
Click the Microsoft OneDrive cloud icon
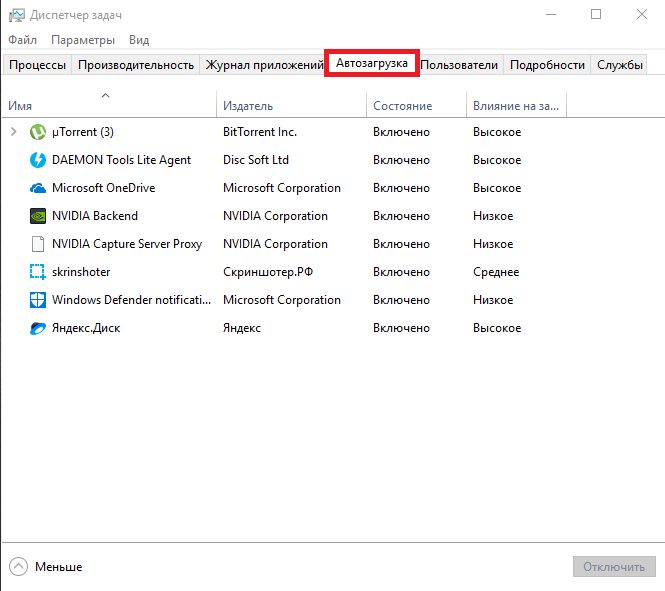pyautogui.click(x=38, y=188)
